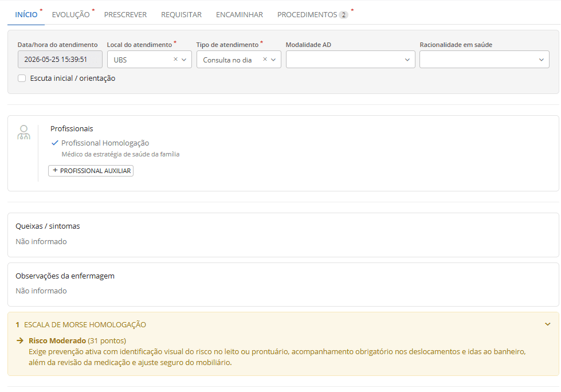Click the Data/hora do atendimento field
The width and height of the screenshot is (561, 392).
[60, 60]
